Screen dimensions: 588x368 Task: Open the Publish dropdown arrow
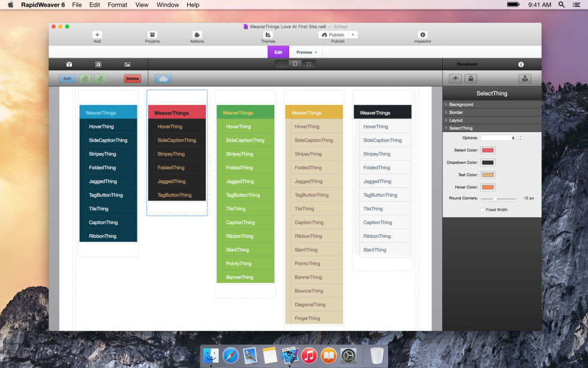(353, 35)
